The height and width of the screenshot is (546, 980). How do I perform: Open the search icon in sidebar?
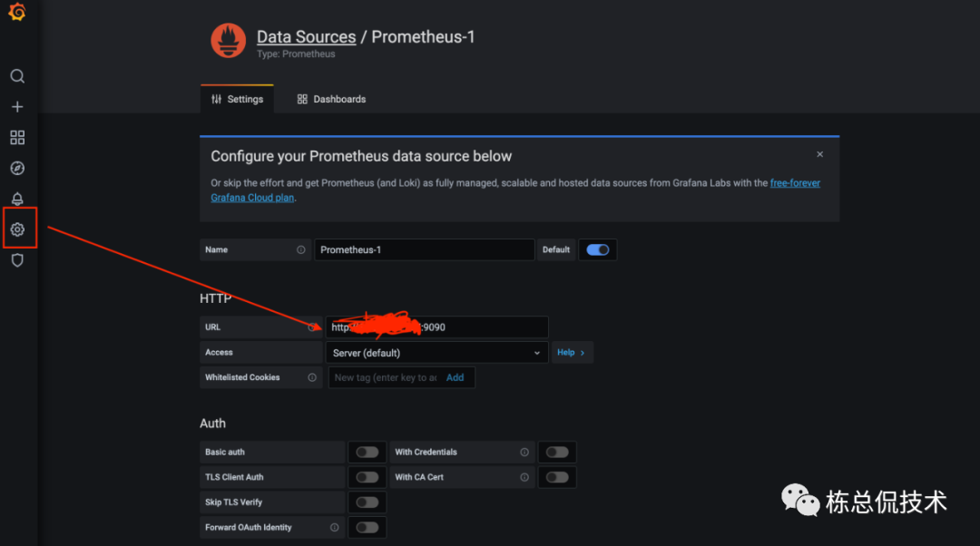(17, 76)
